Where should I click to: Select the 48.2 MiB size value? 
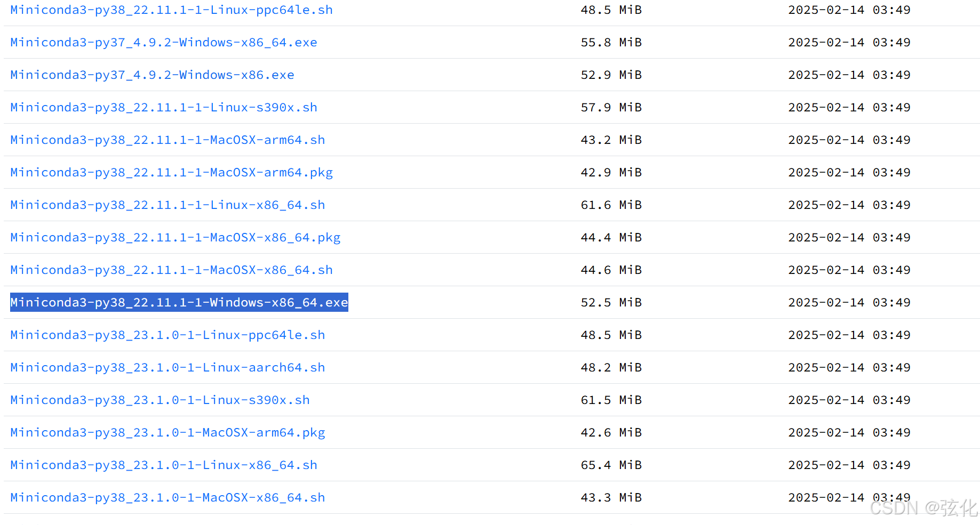[611, 368]
